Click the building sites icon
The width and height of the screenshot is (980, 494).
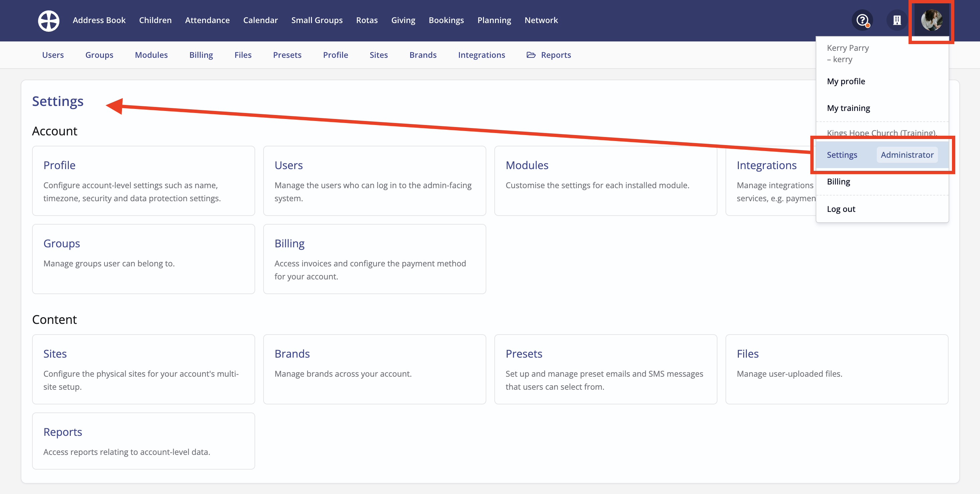coord(897,20)
